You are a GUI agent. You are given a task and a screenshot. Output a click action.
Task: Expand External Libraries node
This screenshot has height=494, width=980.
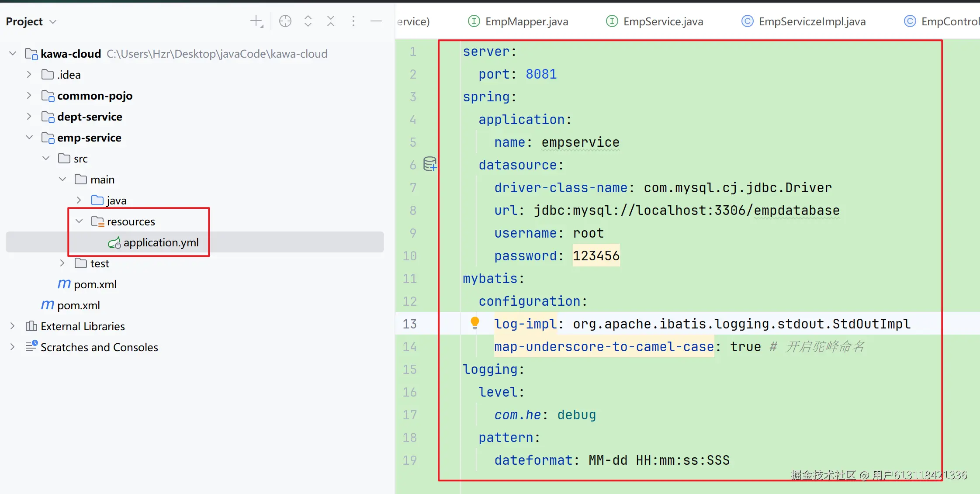(12, 326)
